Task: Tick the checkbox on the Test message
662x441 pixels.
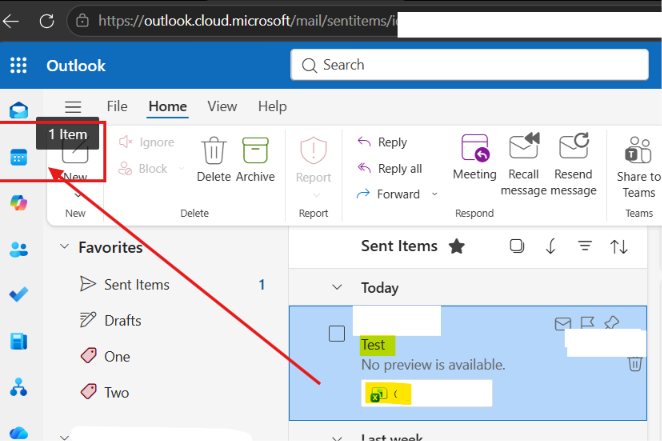Action: [337, 334]
